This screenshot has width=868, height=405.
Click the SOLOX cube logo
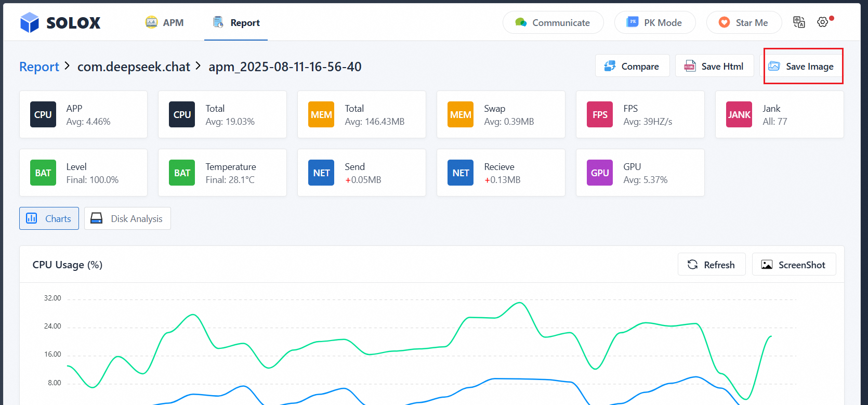[30, 23]
